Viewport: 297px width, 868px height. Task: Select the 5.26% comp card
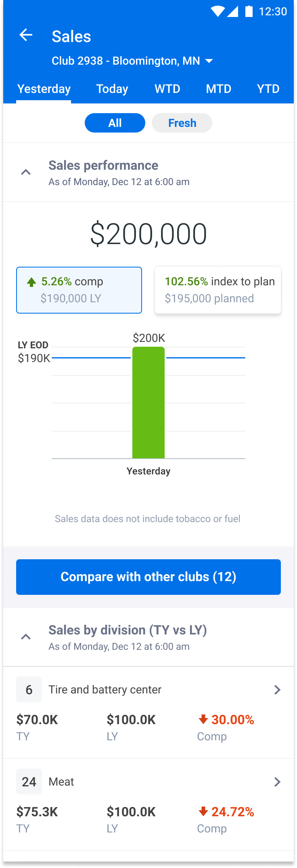(79, 290)
